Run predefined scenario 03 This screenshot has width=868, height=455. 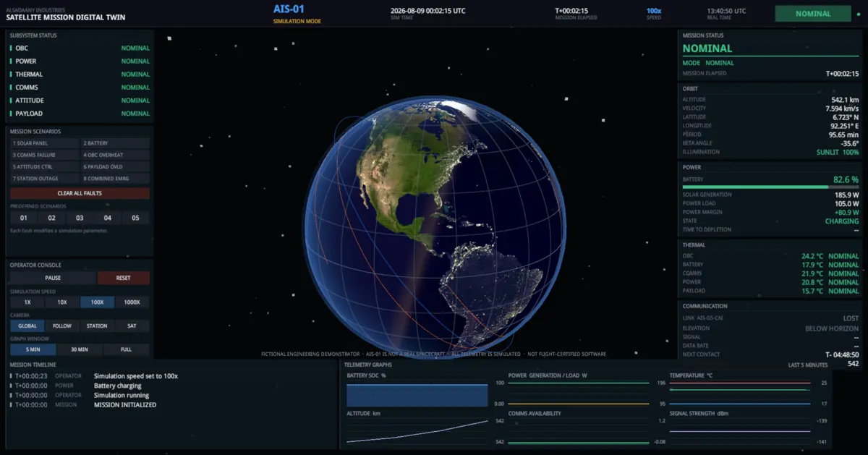point(80,218)
